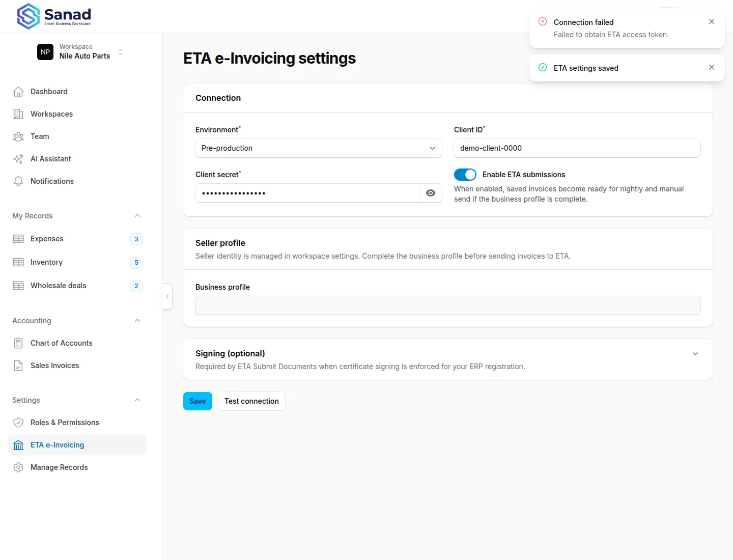Collapse the My Records section
This screenshot has width=733, height=560.
(x=137, y=216)
